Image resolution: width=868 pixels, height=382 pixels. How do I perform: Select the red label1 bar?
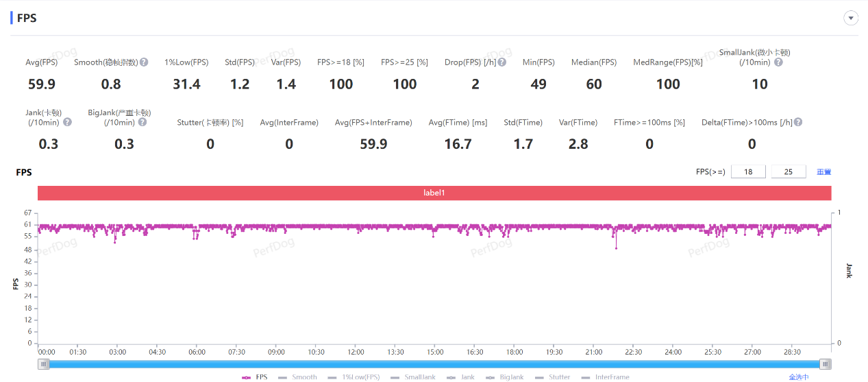[x=434, y=193]
